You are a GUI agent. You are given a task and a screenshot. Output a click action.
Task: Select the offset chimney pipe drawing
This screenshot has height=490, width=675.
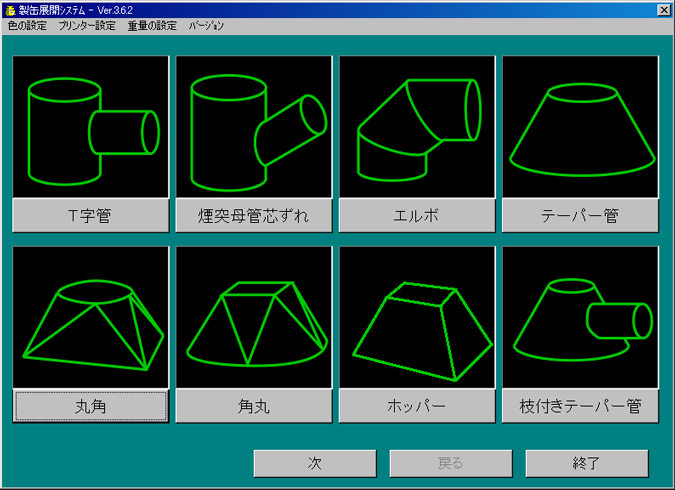(254, 127)
